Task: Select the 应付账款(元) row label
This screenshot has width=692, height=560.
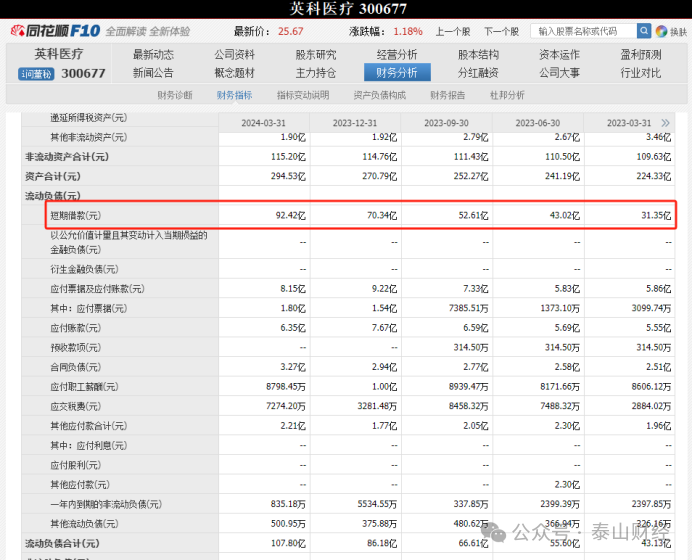Action: pos(75,328)
